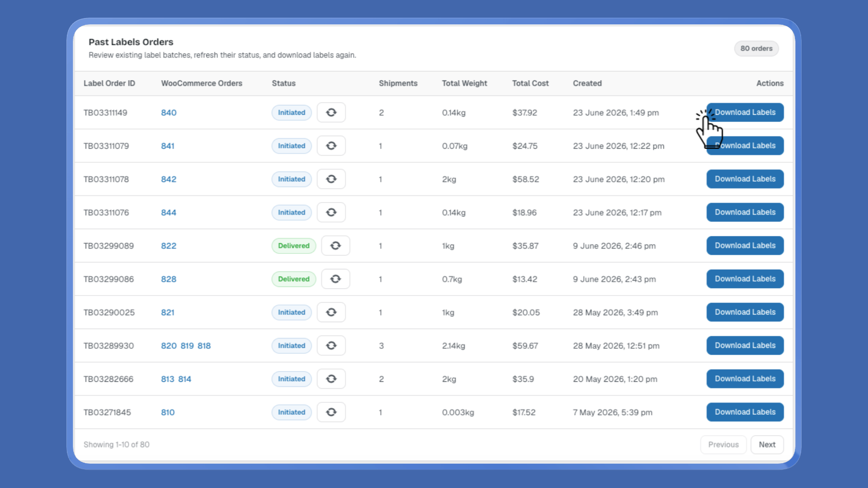Click total cost $13.42
The image size is (868, 488).
(524, 279)
